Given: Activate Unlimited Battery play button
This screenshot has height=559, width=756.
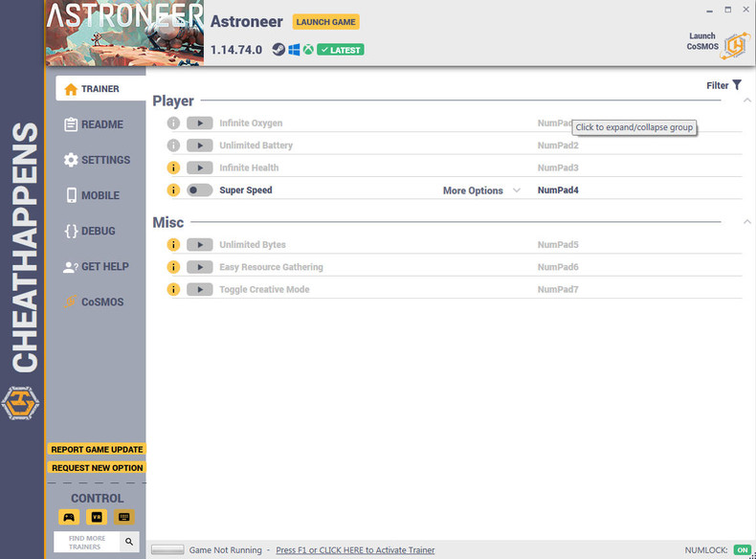Looking at the screenshot, I should pos(200,145).
